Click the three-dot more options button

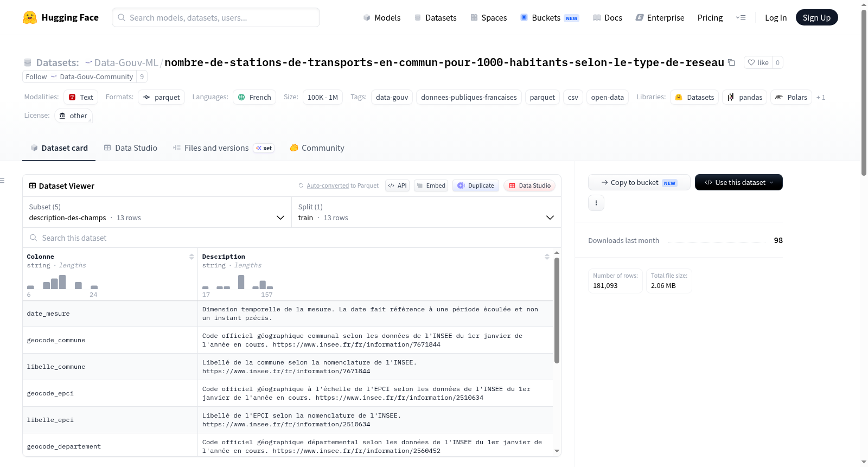pyautogui.click(x=596, y=203)
